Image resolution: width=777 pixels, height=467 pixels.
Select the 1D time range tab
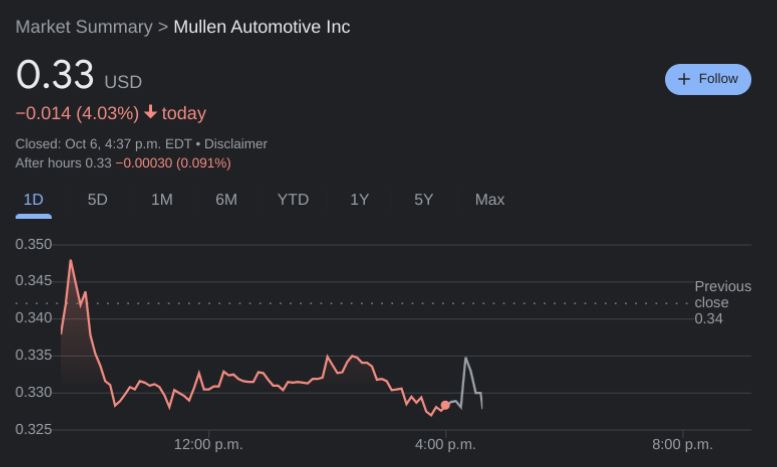pyautogui.click(x=33, y=200)
